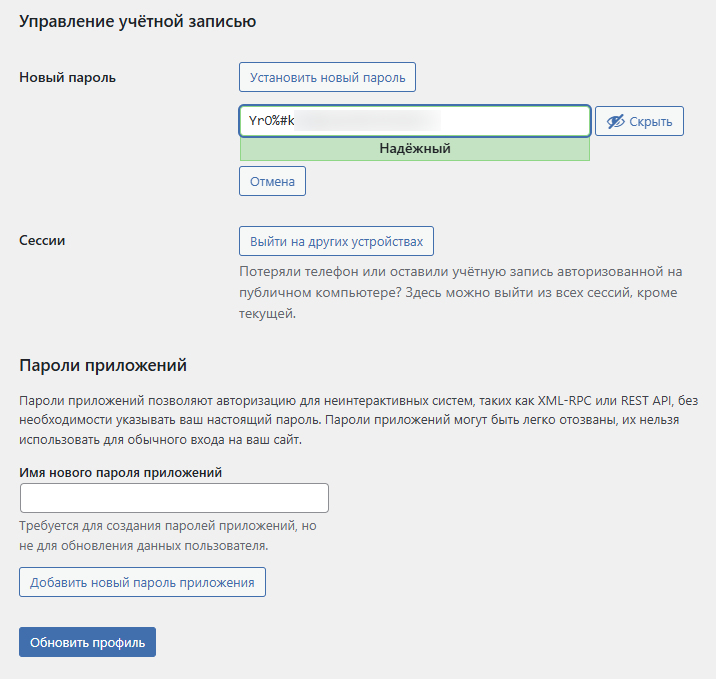Click the 'Новый пароль' row label

(x=68, y=77)
